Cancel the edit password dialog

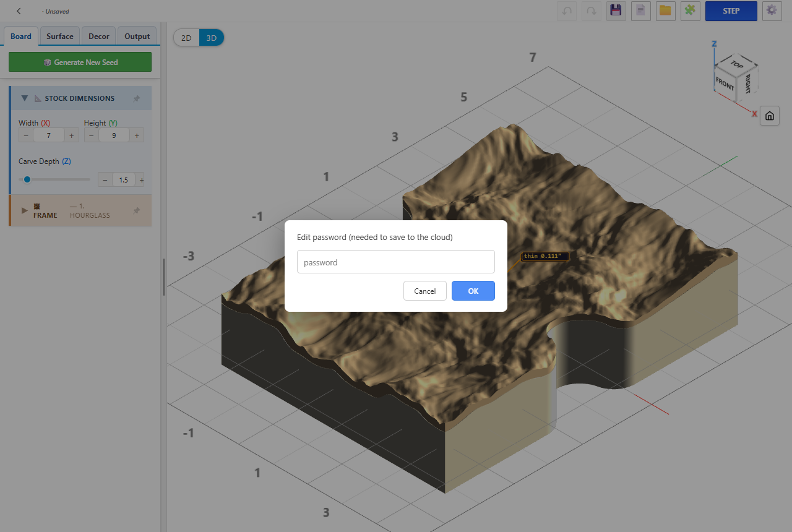(x=425, y=291)
